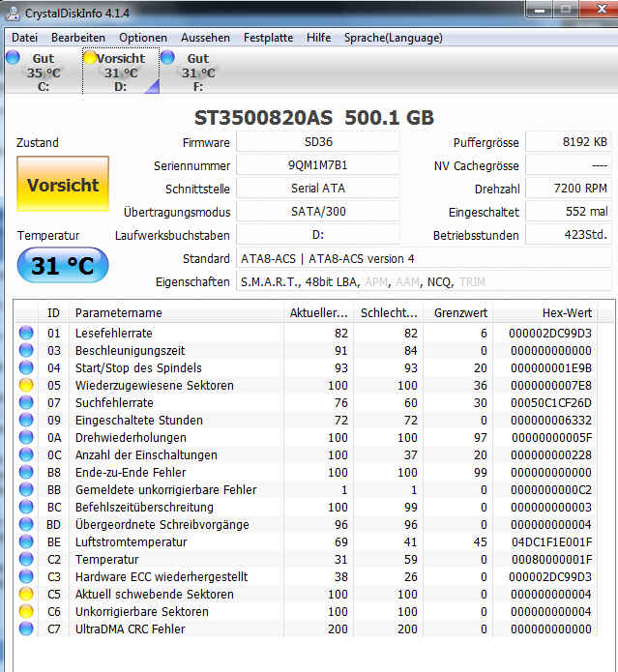618x672 pixels.
Task: Click the blue status icon for Drehwiederholungen
Action: coord(26,438)
